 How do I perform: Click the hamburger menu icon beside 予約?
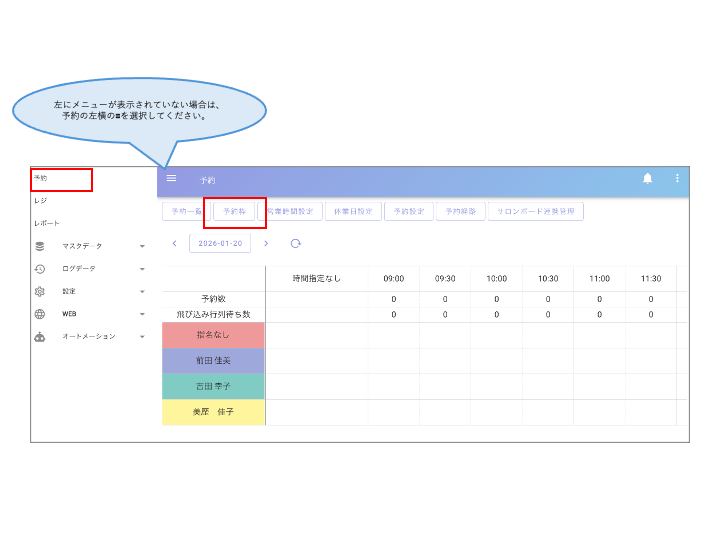[x=171, y=178]
